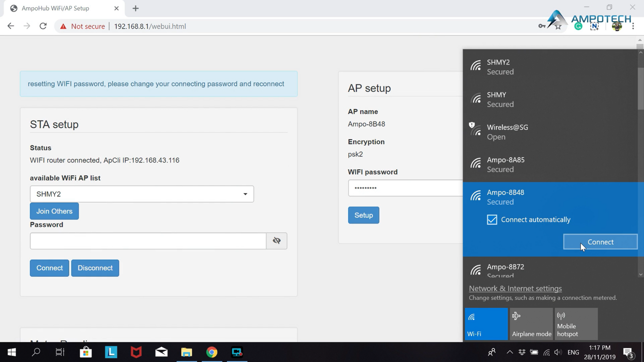Click the browser Back arrow

pyautogui.click(x=11, y=26)
